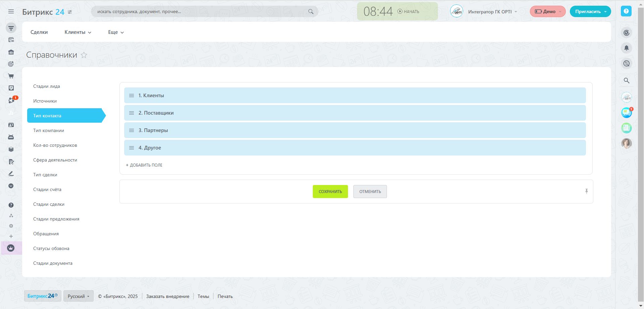
Task: Click the star to favorite Справочники
Action: (x=84, y=55)
